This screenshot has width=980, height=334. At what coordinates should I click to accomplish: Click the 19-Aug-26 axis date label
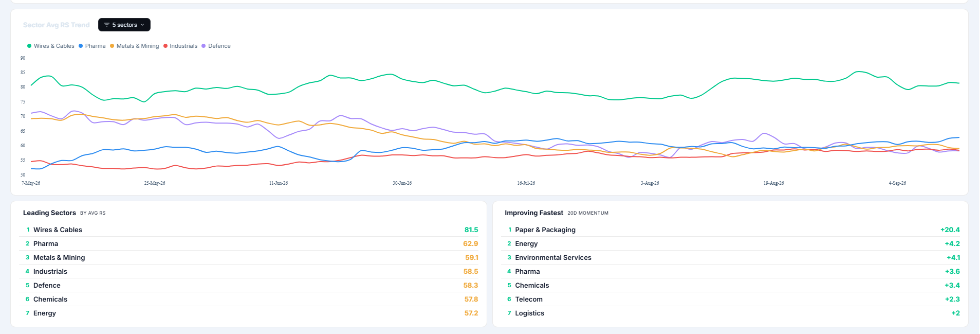774,183
